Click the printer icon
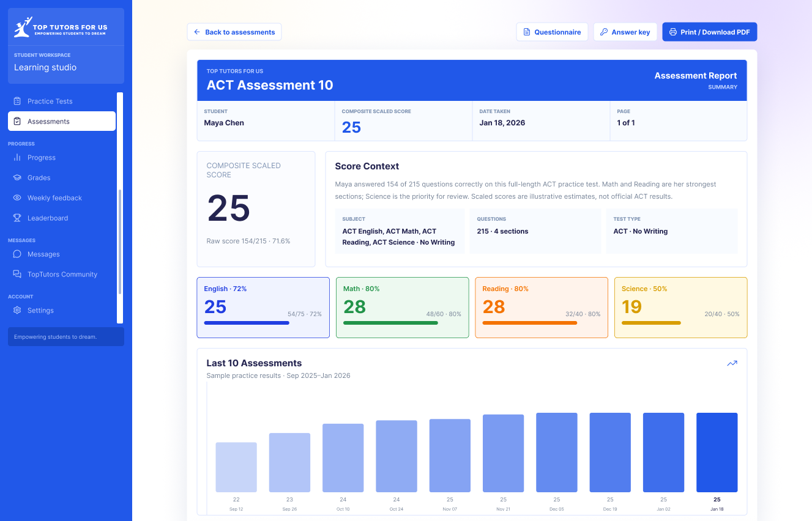The image size is (812, 521). (672, 32)
